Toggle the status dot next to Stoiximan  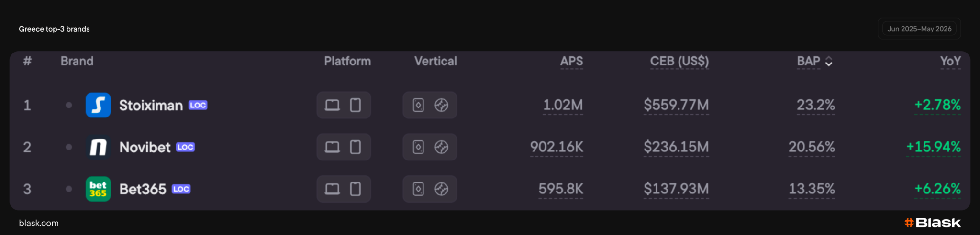tap(69, 105)
